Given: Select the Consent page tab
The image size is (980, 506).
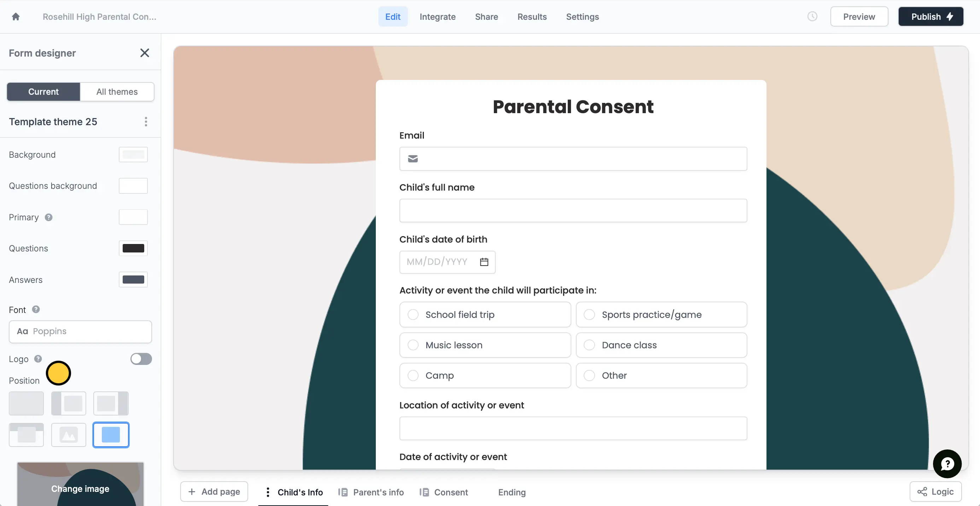Looking at the screenshot, I should point(451,492).
